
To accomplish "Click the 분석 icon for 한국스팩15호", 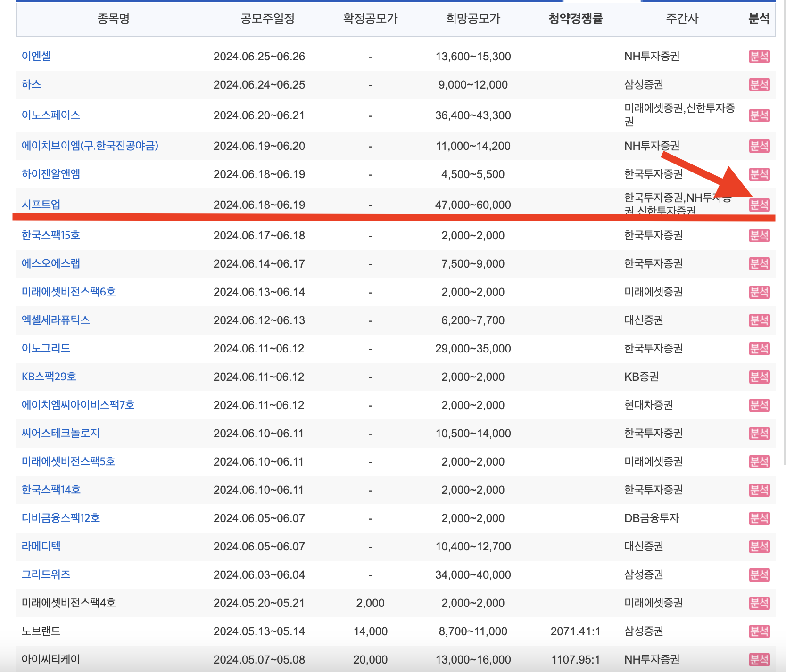I will (759, 236).
